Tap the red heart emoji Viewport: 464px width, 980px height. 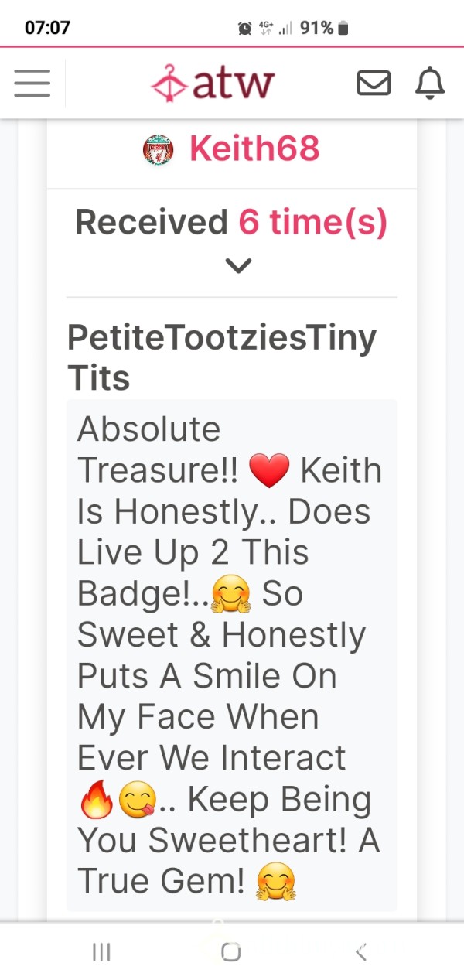(x=270, y=471)
